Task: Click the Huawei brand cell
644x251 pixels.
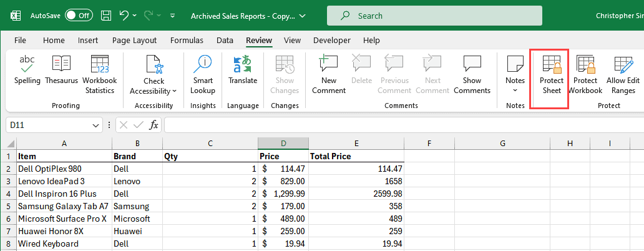Action: 137,231
